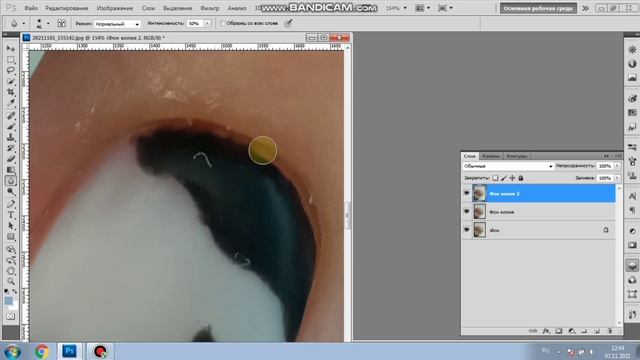Add a layer mask
The height and width of the screenshot is (360, 640).
pyautogui.click(x=559, y=331)
